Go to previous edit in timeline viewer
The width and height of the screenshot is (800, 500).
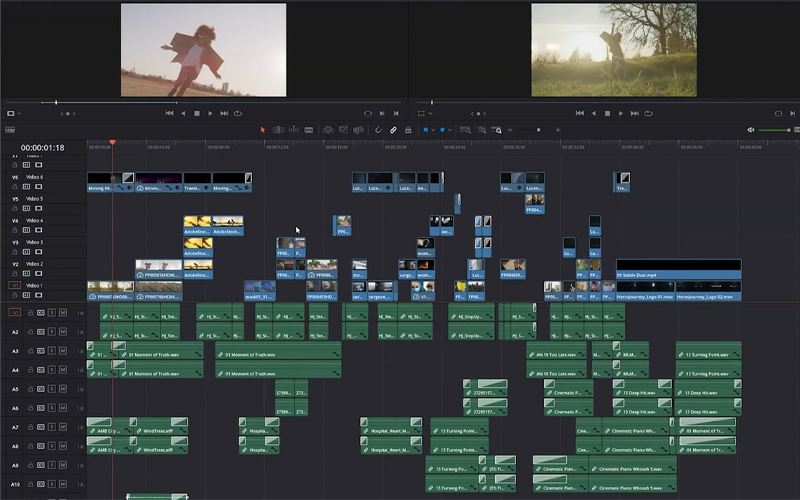[x=580, y=113]
